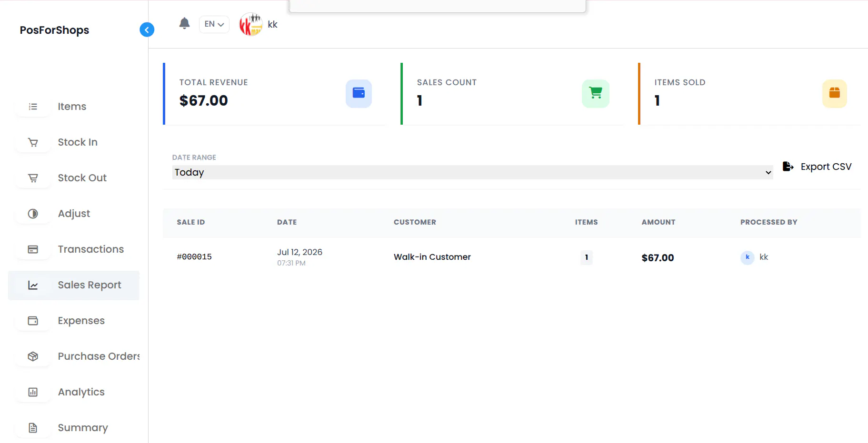Click the Transactions card icon

coord(33,249)
